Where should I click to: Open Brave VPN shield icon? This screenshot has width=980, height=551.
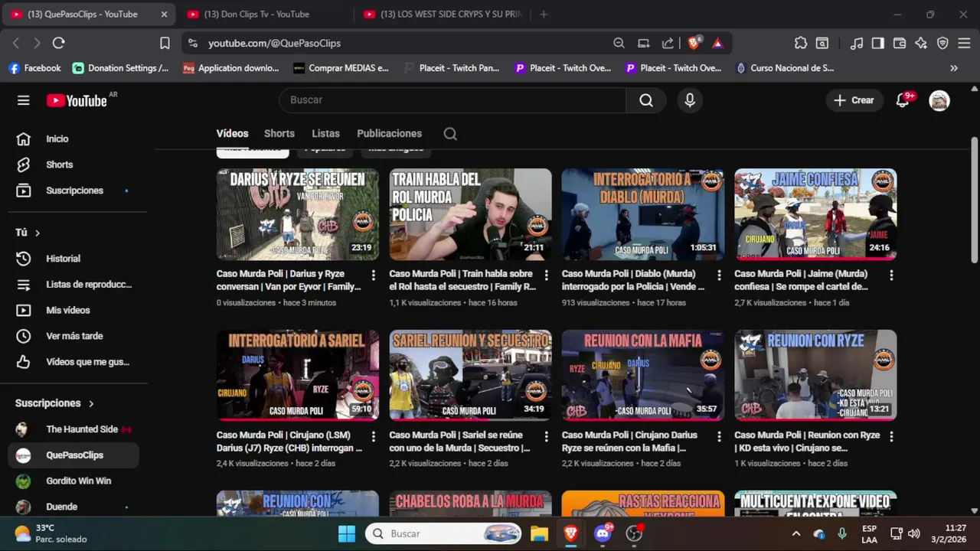click(942, 44)
